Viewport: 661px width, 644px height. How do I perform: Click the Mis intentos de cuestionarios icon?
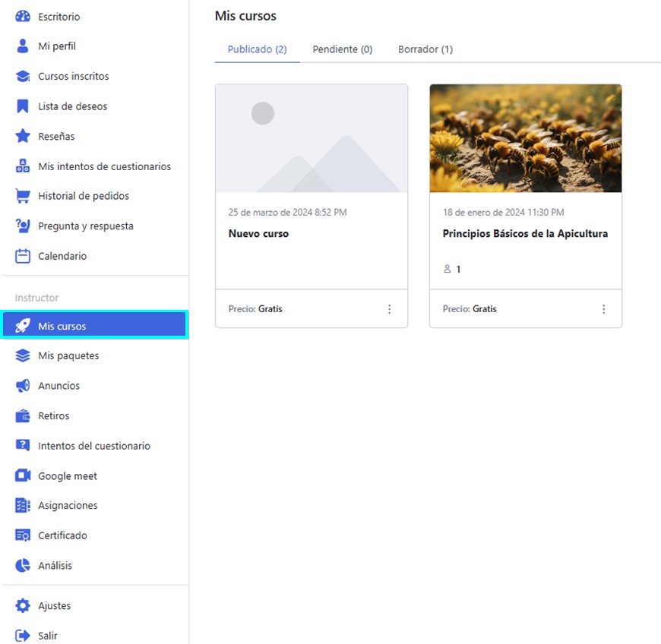[x=23, y=166]
